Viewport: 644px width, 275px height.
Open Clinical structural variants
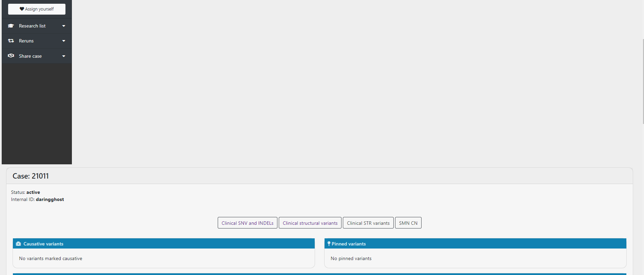310,223
